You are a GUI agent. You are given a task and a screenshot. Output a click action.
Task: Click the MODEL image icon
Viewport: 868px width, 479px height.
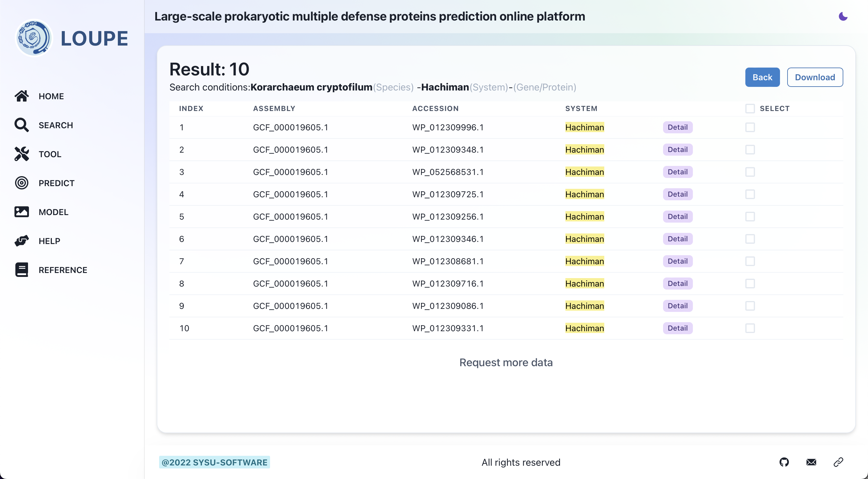(x=22, y=212)
